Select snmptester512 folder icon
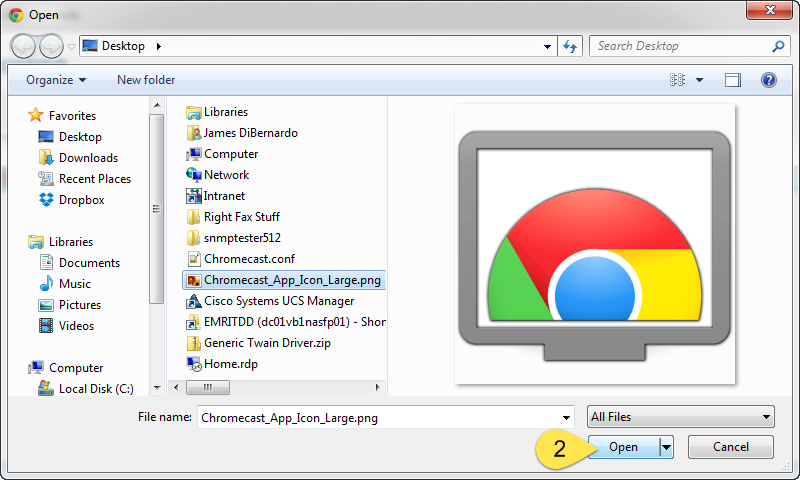Viewport: 800px width, 480px height. coord(194,238)
